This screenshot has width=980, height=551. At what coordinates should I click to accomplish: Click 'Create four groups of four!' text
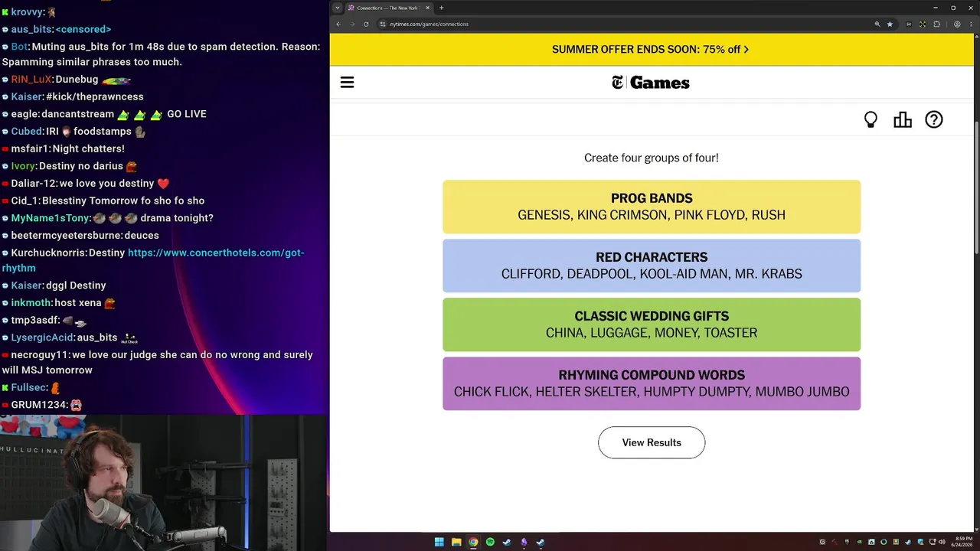[x=652, y=158]
